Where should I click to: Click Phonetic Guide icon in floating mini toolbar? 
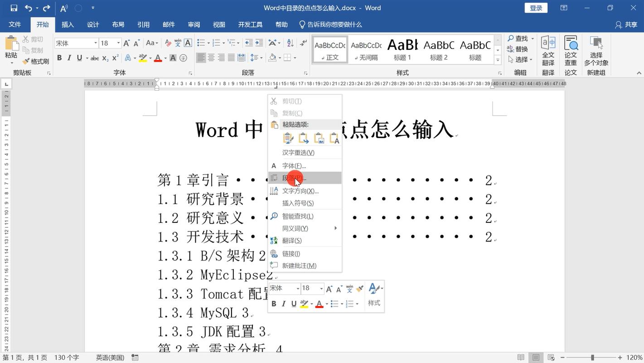click(349, 289)
